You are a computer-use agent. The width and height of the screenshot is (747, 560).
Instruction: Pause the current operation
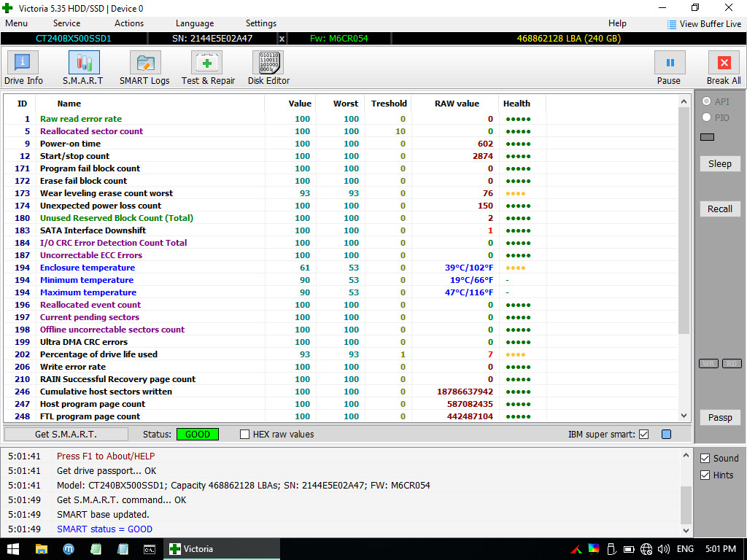pyautogui.click(x=669, y=68)
